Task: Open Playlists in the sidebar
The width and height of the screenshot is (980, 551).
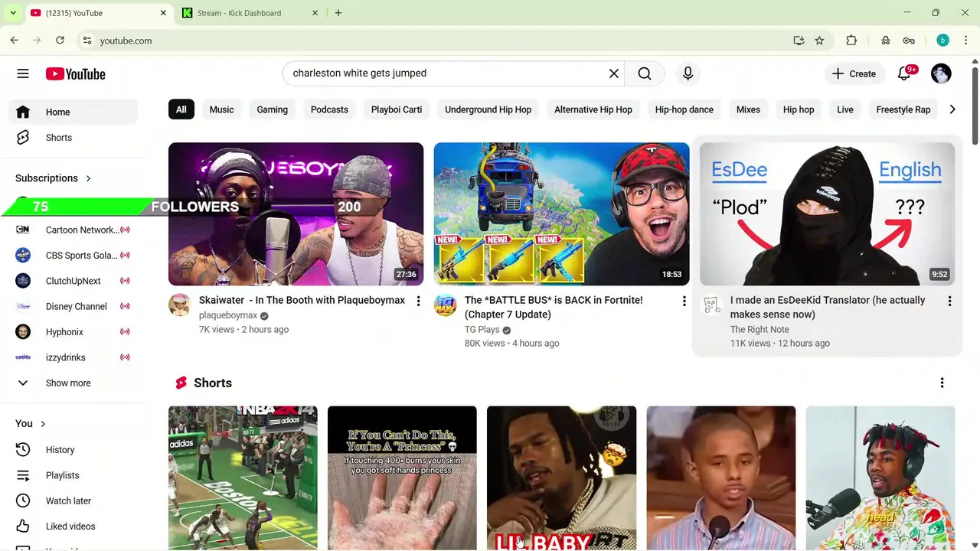Action: (73, 475)
